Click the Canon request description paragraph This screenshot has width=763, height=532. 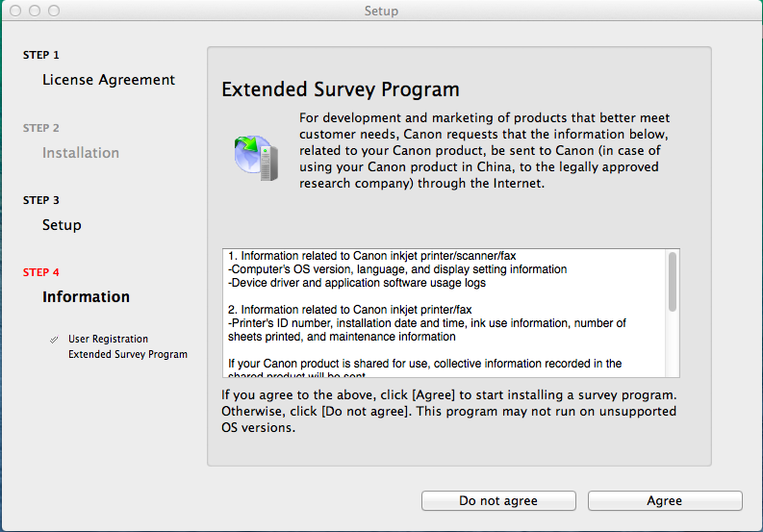478,150
